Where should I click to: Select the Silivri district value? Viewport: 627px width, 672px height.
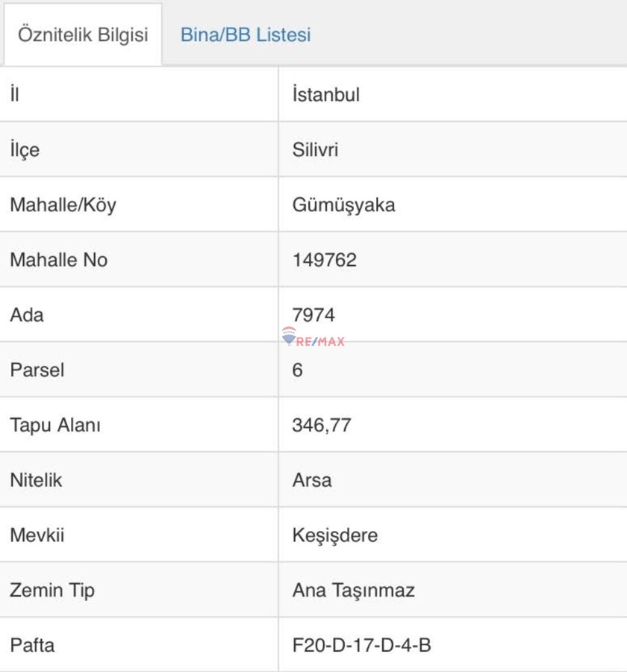[315, 150]
